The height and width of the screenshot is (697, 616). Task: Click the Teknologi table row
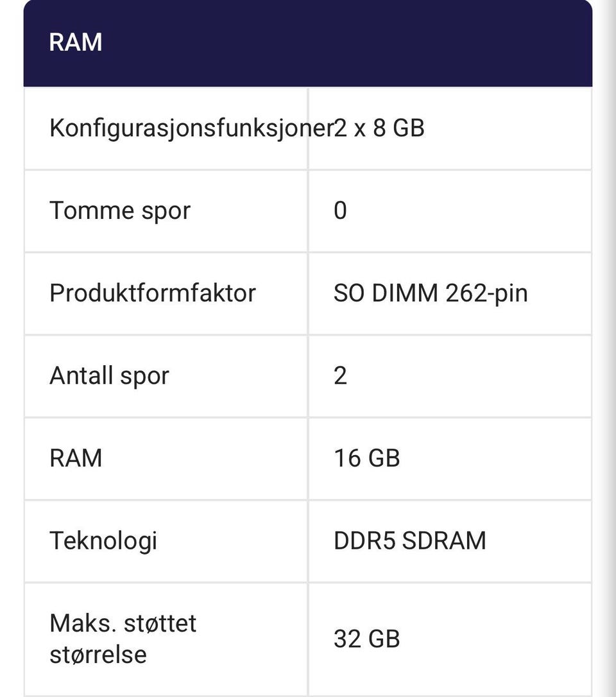coord(307,541)
